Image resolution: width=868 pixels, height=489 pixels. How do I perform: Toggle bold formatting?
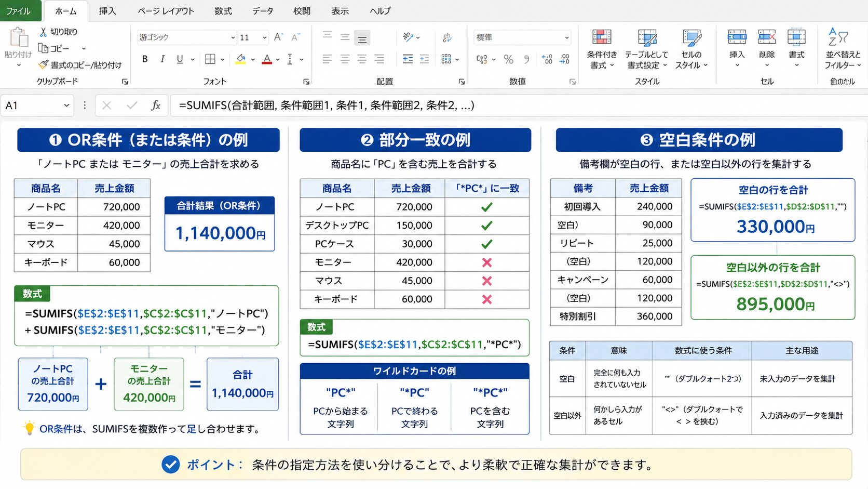coord(145,59)
